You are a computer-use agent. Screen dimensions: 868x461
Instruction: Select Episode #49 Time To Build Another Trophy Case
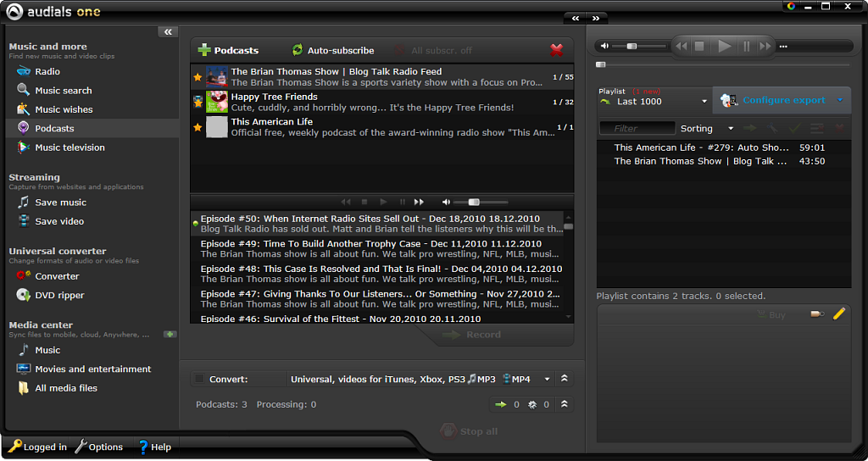pos(377,248)
